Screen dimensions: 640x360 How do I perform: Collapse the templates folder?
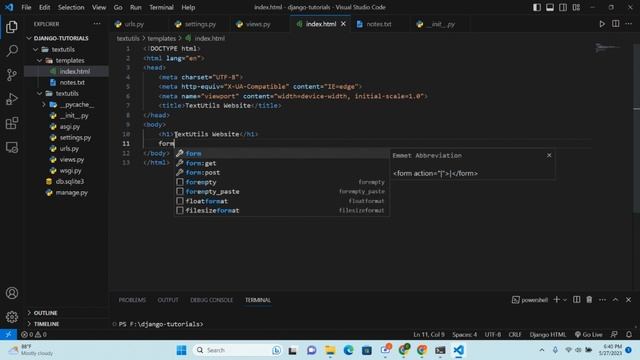(70, 60)
